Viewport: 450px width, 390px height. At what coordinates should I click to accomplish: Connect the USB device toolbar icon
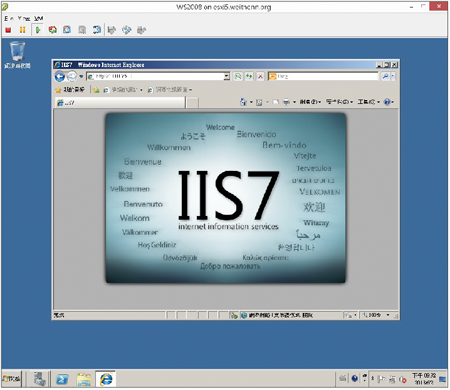(x=141, y=30)
